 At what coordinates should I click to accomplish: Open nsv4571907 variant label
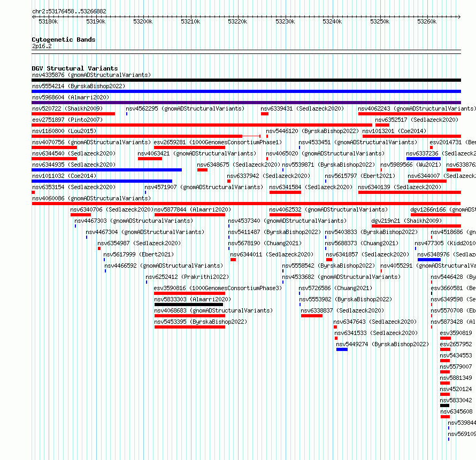[x=204, y=187]
